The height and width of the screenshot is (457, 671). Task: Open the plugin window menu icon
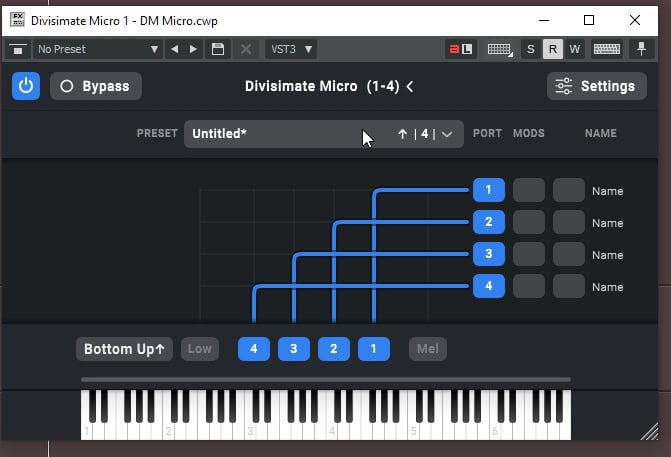[18, 50]
